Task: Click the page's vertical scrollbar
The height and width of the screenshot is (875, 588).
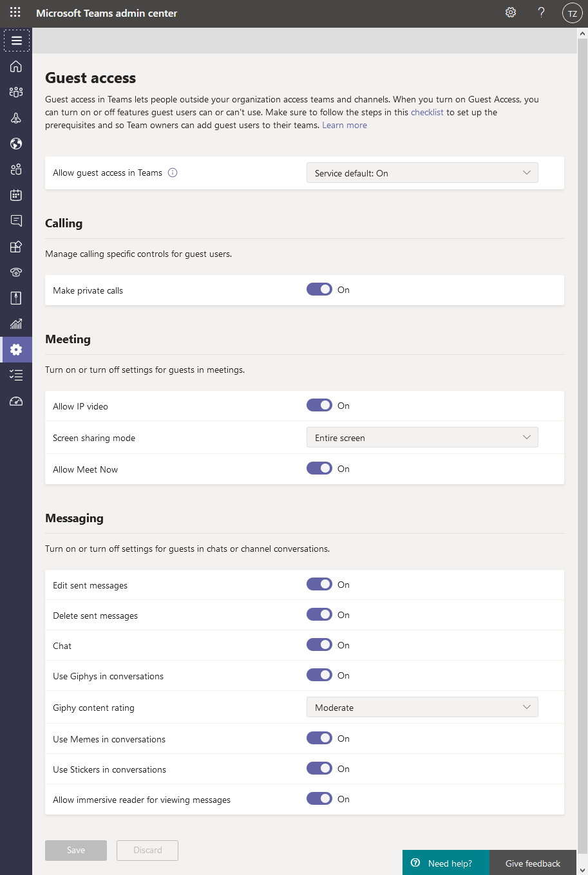Action: click(582, 386)
